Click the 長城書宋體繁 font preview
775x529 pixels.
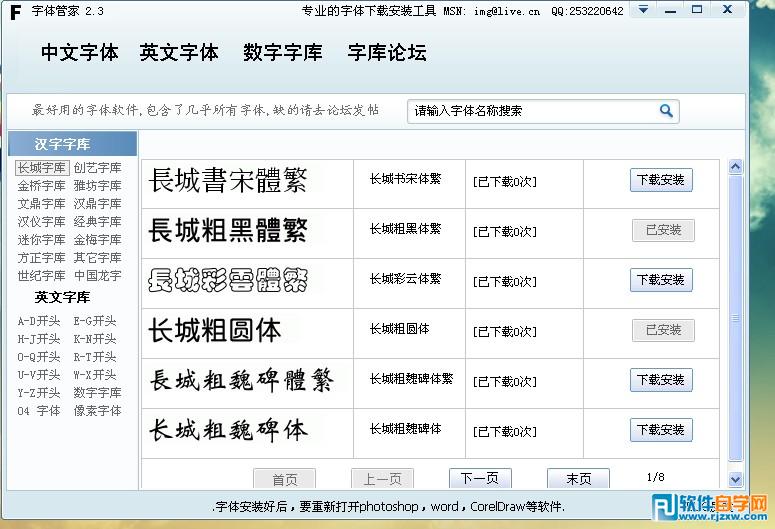pos(228,180)
